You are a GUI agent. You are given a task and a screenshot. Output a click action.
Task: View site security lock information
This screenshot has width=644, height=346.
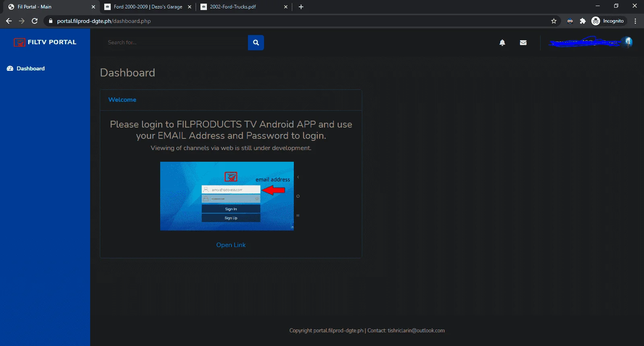pos(50,21)
